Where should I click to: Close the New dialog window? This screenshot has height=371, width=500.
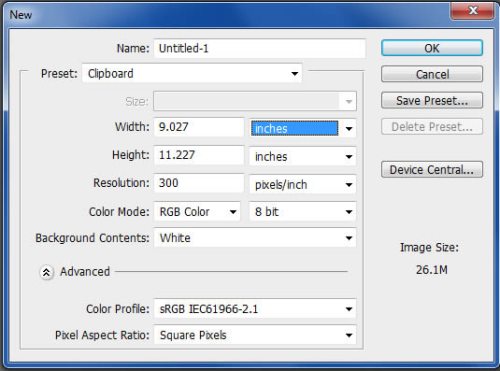point(473,10)
